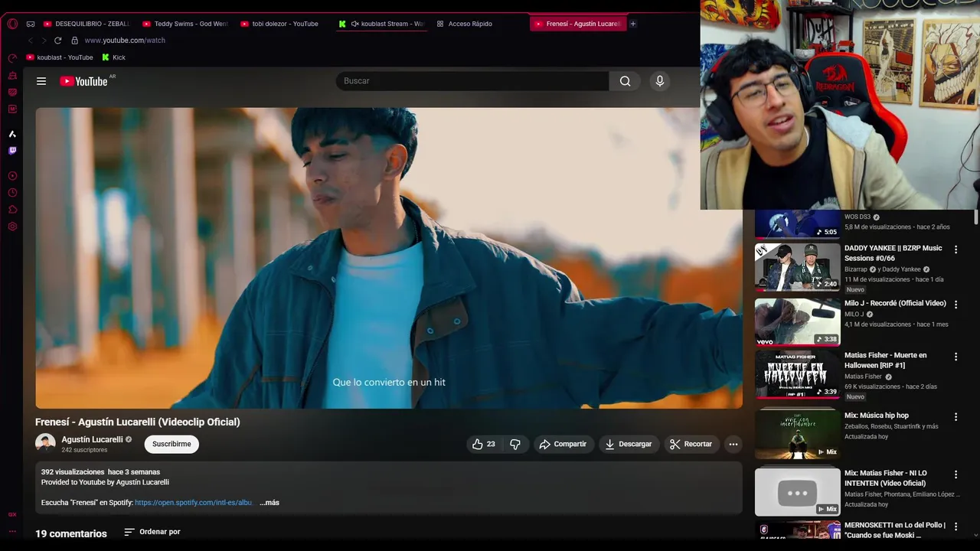Open Agustín Lucarelli channel avatar
The width and height of the screenshot is (980, 551).
45,444
